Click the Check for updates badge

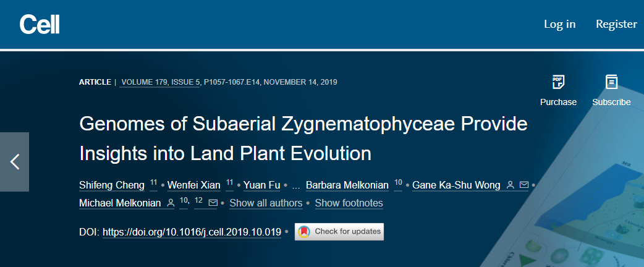coord(339,232)
